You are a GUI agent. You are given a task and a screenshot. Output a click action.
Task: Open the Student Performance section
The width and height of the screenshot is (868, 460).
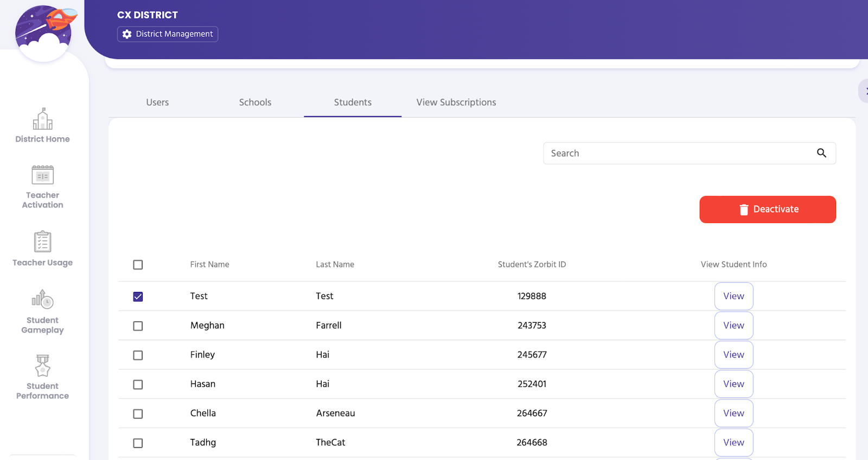pos(42,377)
